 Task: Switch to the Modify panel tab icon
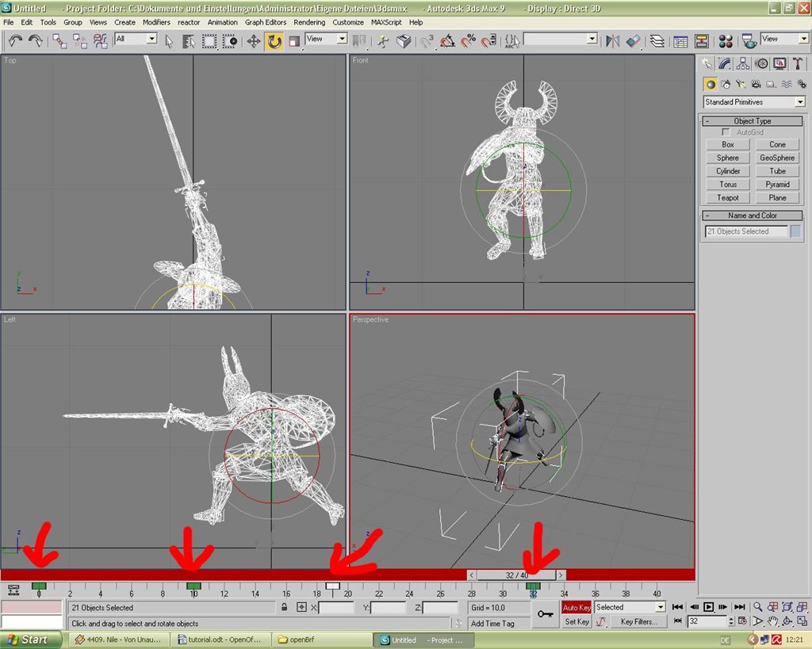tap(725, 63)
